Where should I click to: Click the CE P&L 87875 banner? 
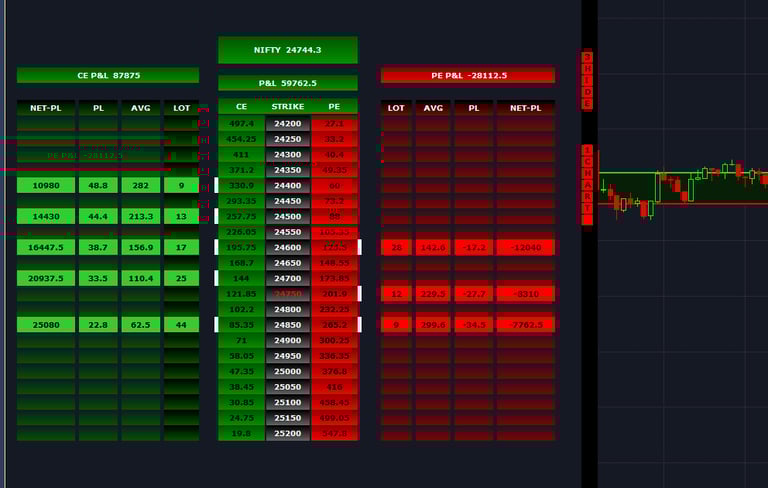108,75
